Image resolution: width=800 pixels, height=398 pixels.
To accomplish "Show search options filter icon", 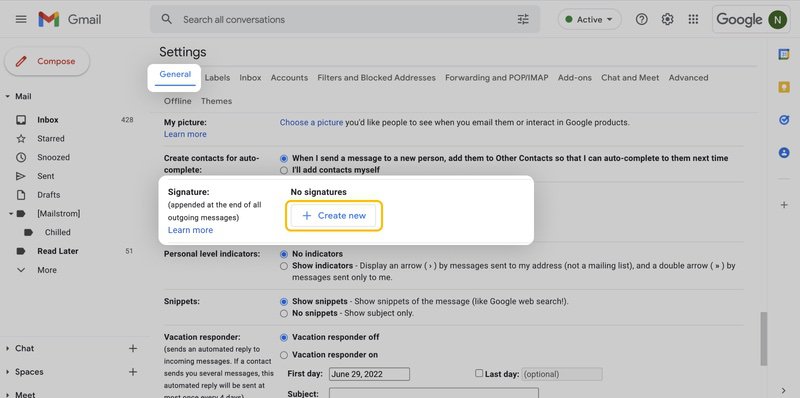I will click(523, 19).
